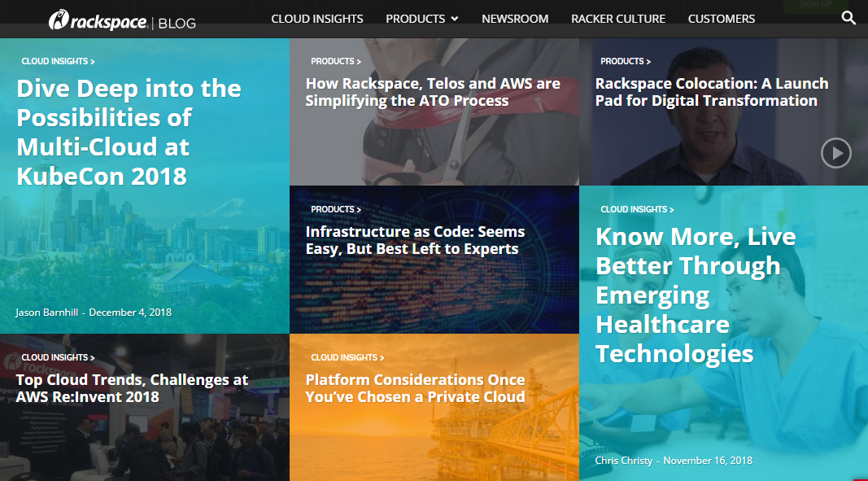Viewport: 868px width, 481px height.
Task: Open the AWS Re:Invent 2018 trends article
Action: [133, 388]
